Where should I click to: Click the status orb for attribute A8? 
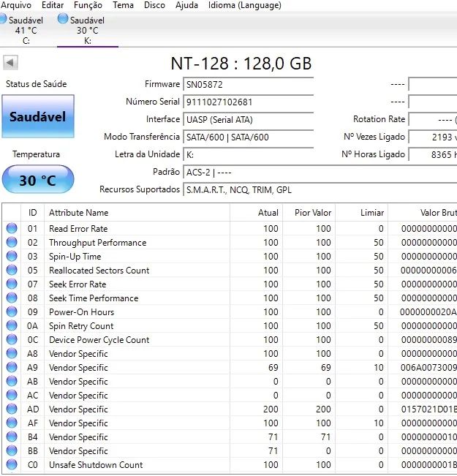[x=12, y=353]
